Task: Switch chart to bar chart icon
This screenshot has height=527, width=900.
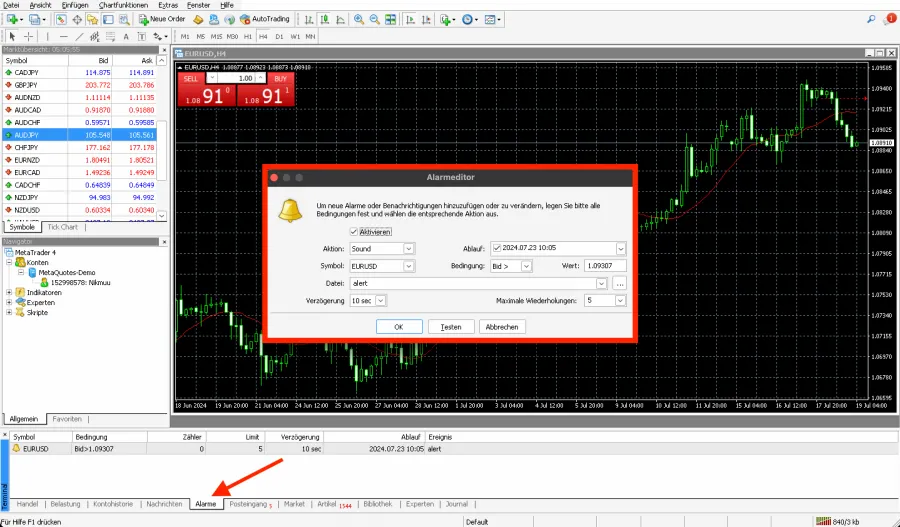Action: (309, 20)
